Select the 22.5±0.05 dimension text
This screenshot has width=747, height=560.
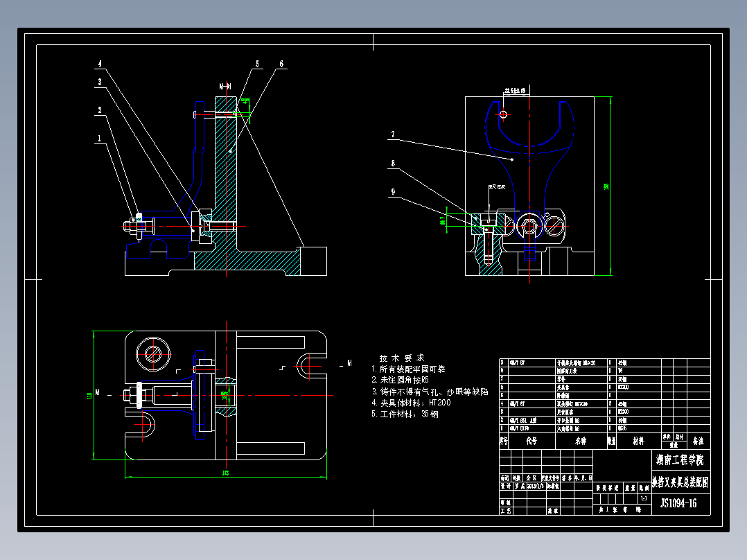tap(515, 91)
